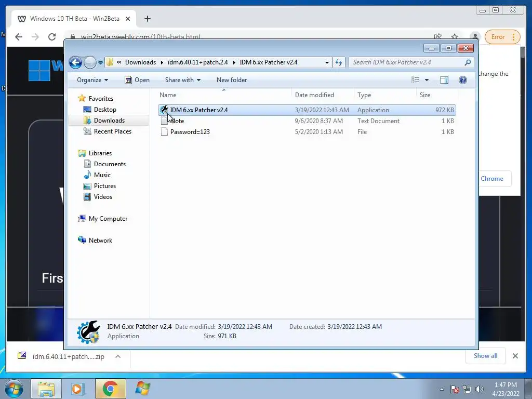Click New folder in toolbar

point(232,80)
